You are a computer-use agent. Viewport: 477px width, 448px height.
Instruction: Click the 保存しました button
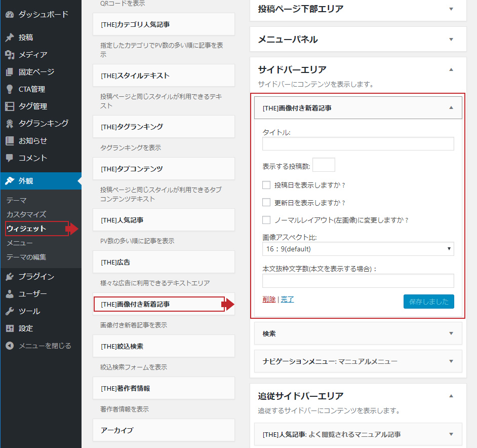[x=428, y=302]
